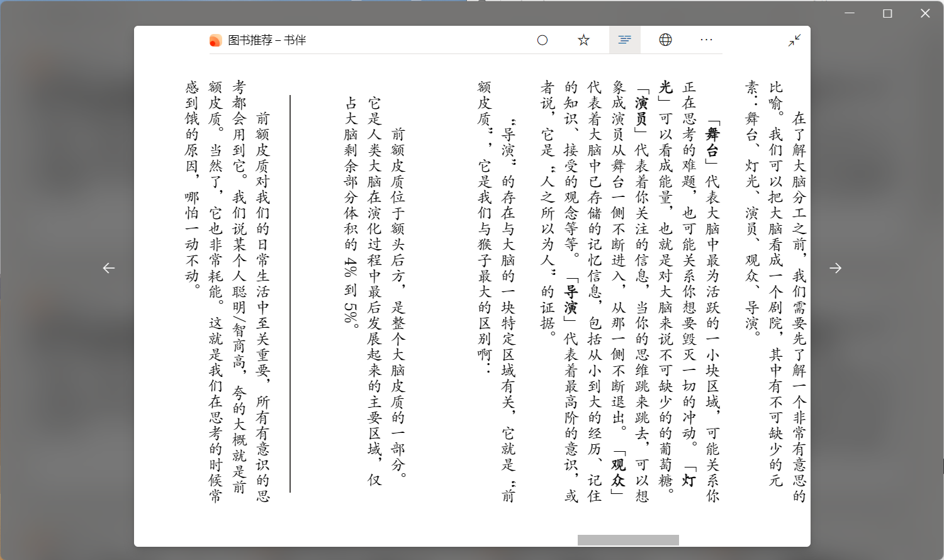Bookmark this page with the star icon

point(583,40)
